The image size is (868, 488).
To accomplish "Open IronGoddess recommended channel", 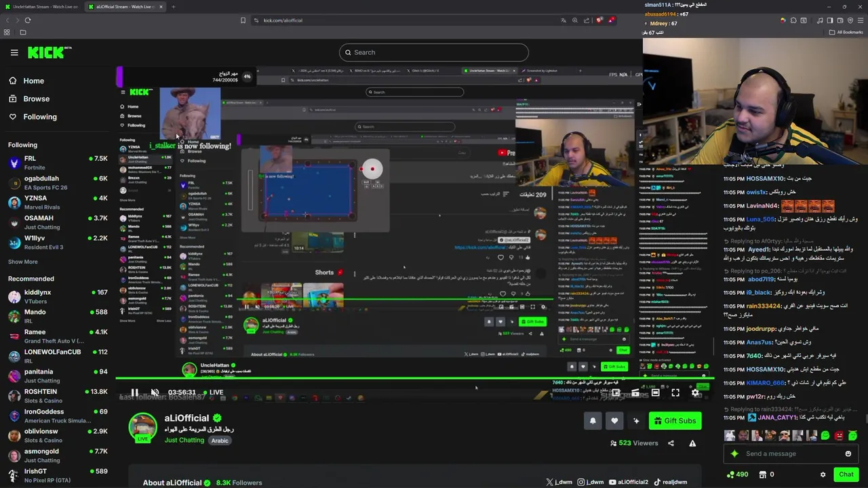I will pos(58,415).
